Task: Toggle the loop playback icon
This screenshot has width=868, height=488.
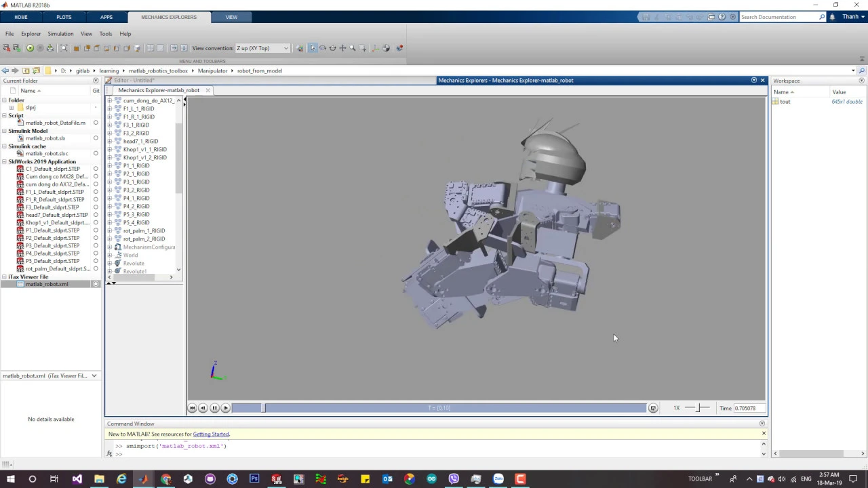Action: (x=653, y=408)
